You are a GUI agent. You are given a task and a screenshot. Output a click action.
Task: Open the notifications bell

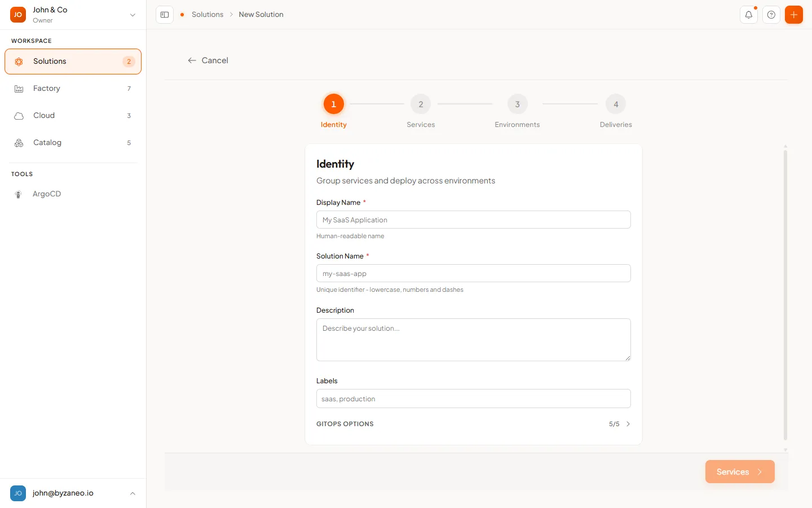pyautogui.click(x=748, y=15)
